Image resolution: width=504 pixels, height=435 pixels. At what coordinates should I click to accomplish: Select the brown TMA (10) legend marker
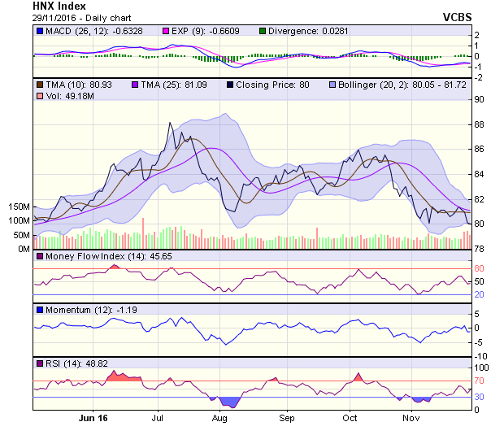(x=39, y=84)
